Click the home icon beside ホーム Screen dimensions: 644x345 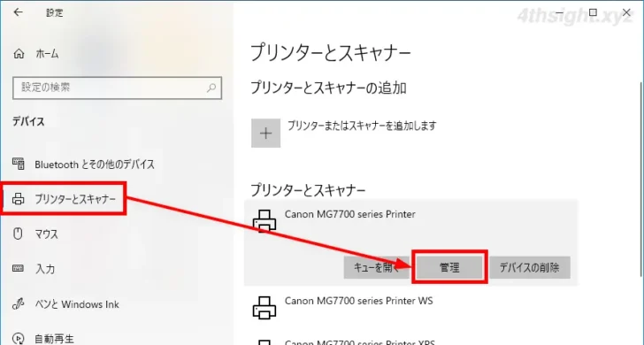point(19,54)
